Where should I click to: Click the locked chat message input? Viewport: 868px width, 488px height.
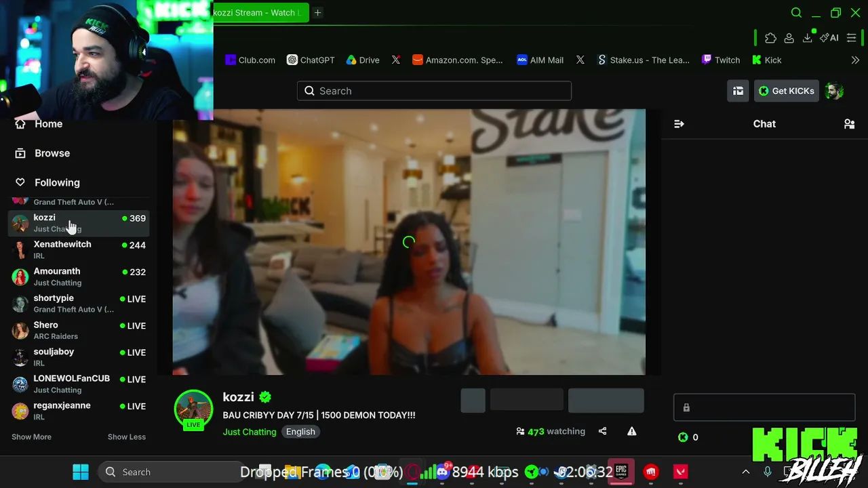764,407
